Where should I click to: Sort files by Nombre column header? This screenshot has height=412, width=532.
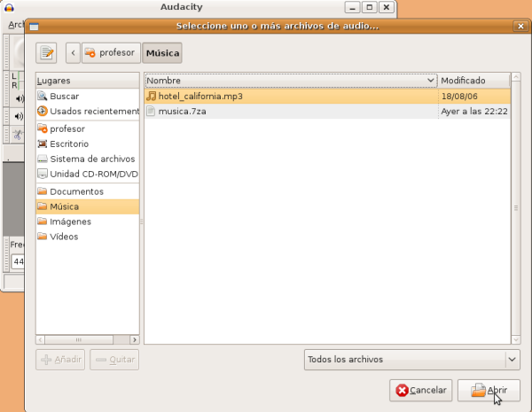(x=290, y=80)
